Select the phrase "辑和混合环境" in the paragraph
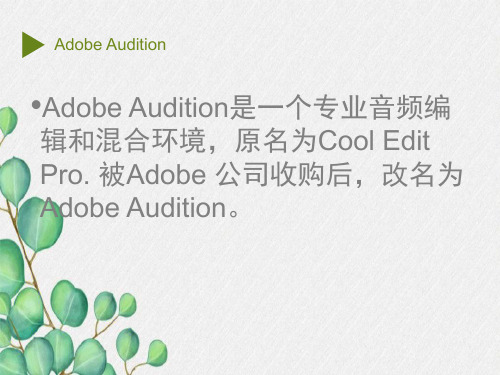The image size is (500, 375). pos(123,141)
